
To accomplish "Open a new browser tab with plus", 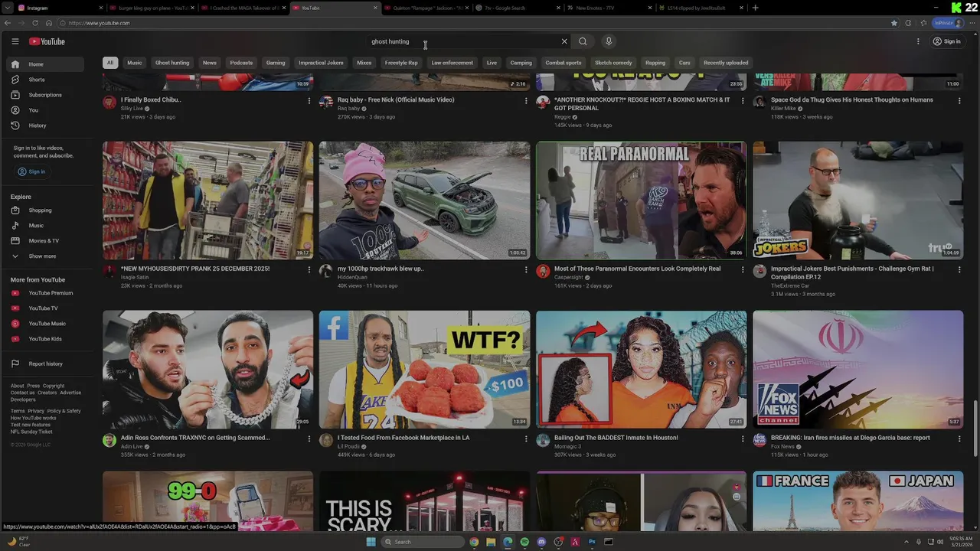I will (756, 8).
